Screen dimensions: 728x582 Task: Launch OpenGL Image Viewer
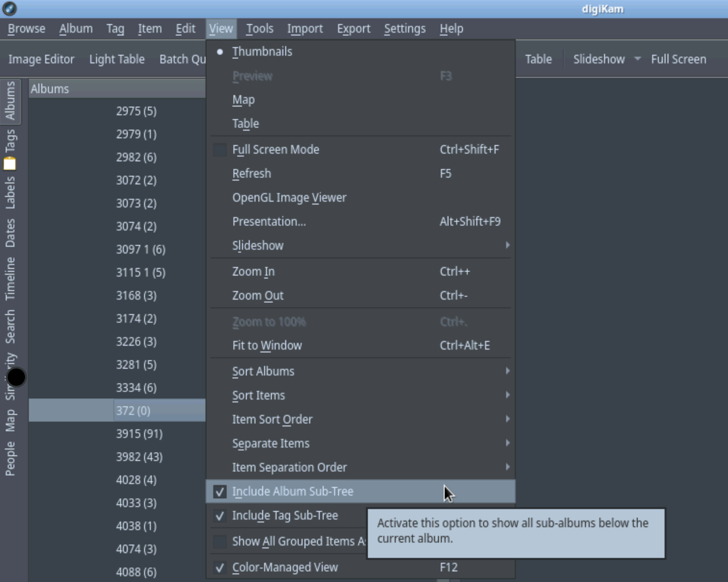tap(360, 198)
